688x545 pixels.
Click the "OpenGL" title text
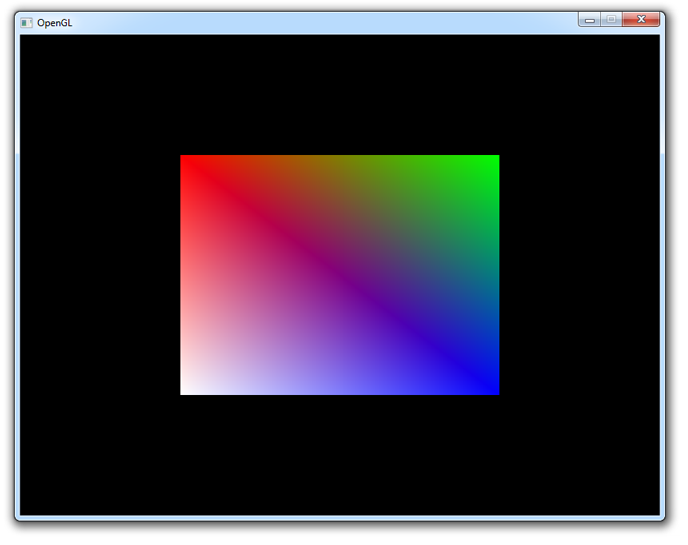click(x=54, y=23)
